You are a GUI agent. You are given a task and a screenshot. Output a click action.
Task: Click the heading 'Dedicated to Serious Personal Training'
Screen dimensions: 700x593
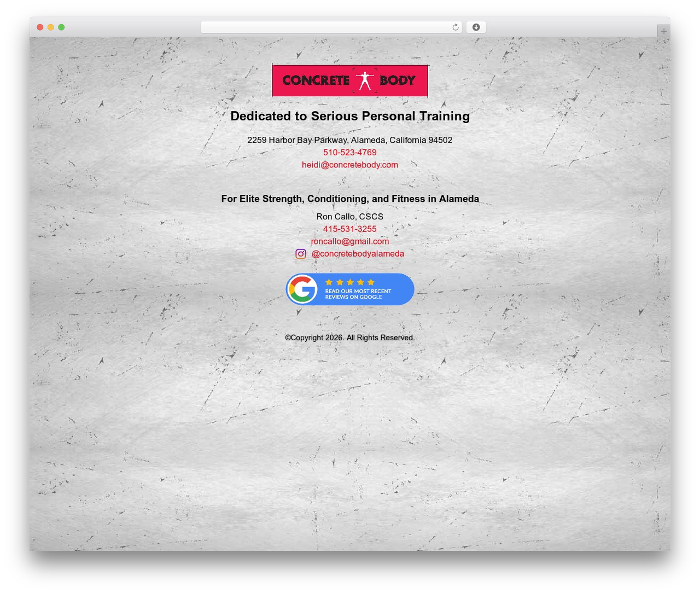point(350,116)
